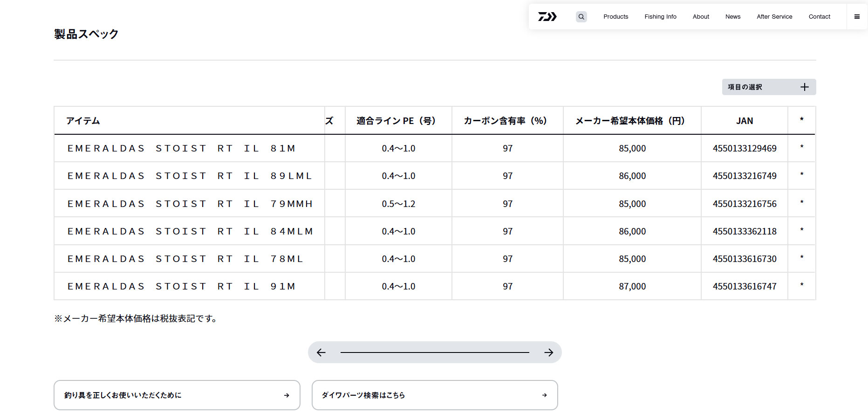This screenshot has width=868, height=414.
Task: Click JAN code 4550133129469
Action: [x=745, y=148]
